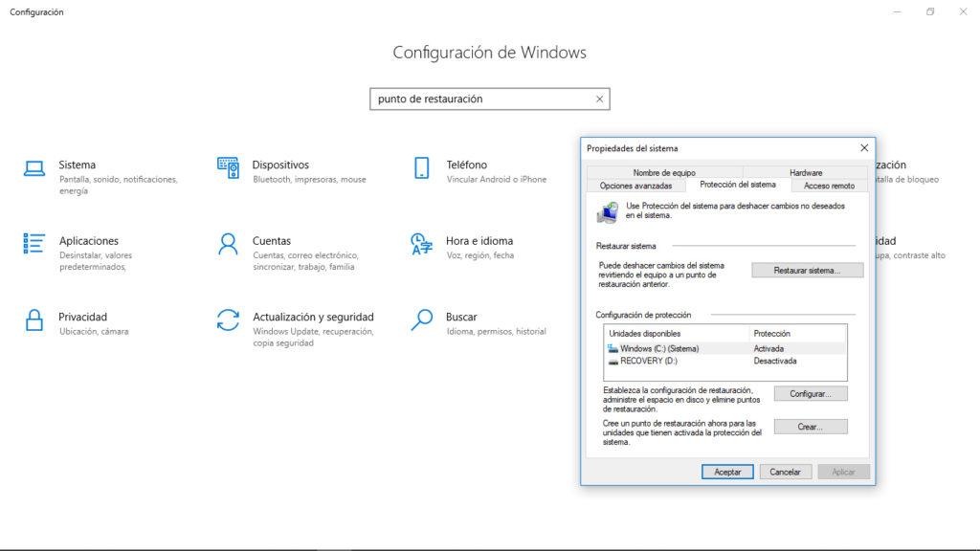Click the Aplicaciones list icon
This screenshot has width=980, height=551.
coord(33,244)
